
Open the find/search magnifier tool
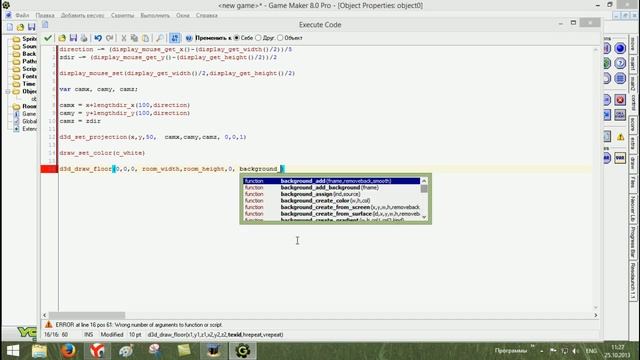(x=160, y=38)
